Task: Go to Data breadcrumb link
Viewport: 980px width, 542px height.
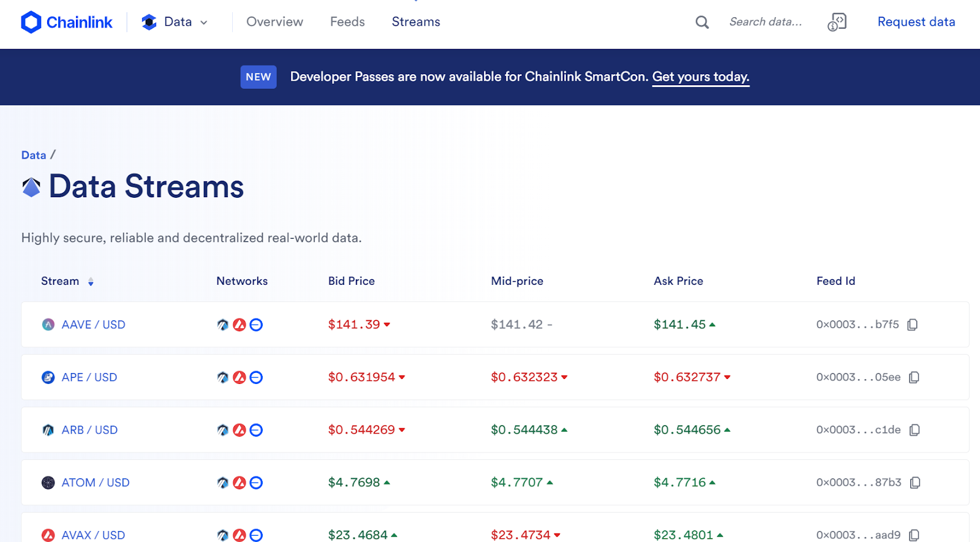Action: tap(34, 155)
